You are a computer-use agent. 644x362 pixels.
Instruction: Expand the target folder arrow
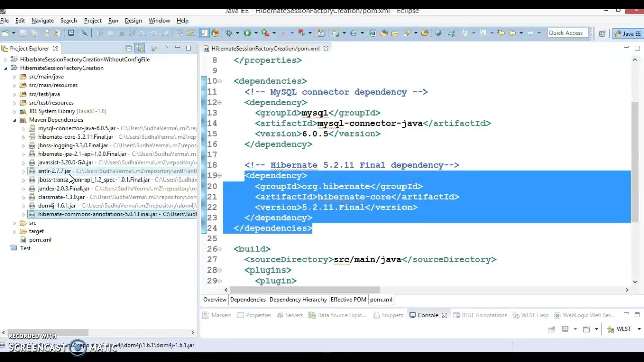coord(15,231)
